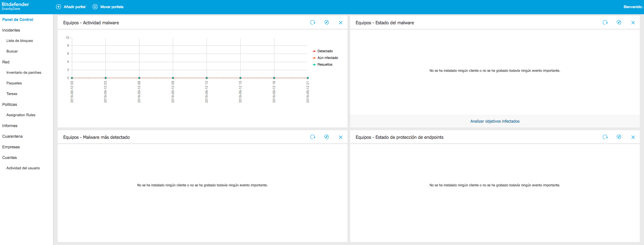Screen dimensions: 644x245
Task: Click the chart data point at 2018-09-12 06
Action: (139, 78)
